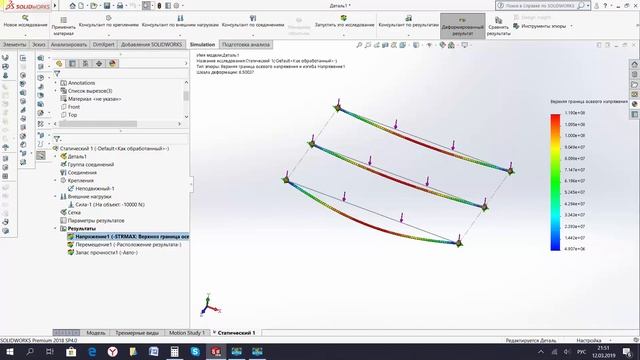The image size is (640, 360).
Task: Select Напряжение1 stress plot result
Action: click(128, 237)
